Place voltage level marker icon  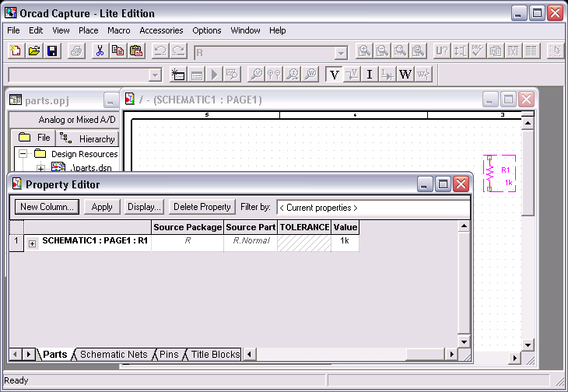pos(257,75)
